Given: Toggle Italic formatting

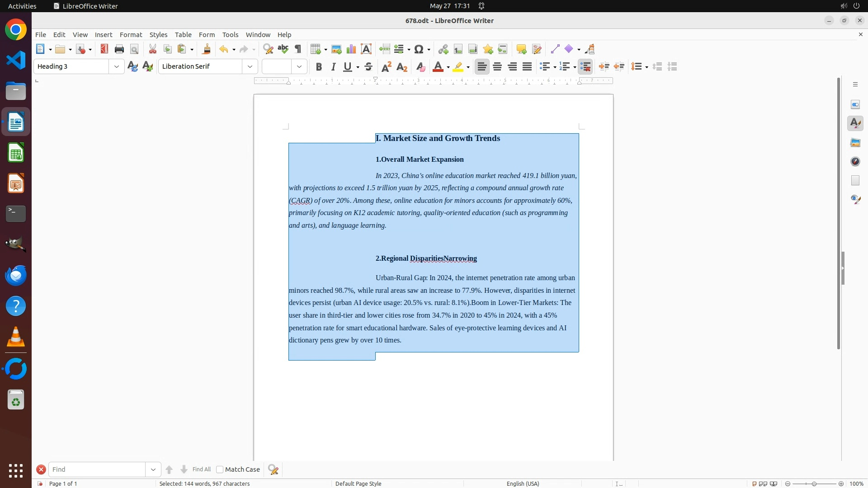Looking at the screenshot, I should pos(333,67).
